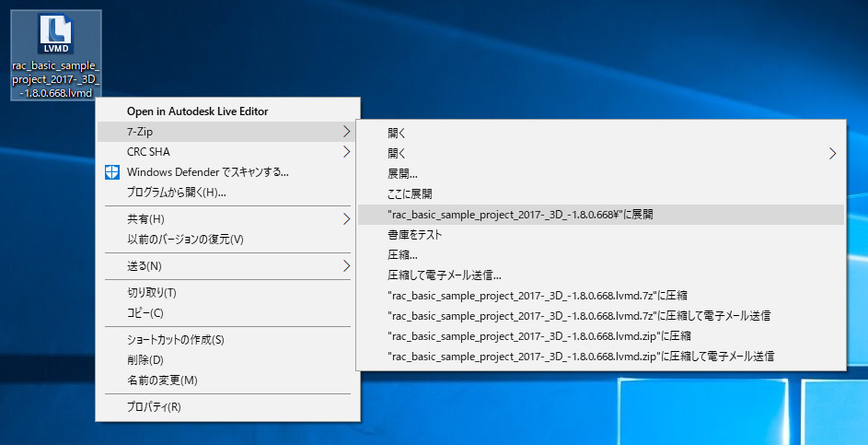Expand the CRC SHA submenu arrow
Screen dimensions: 868x445
coord(346,152)
